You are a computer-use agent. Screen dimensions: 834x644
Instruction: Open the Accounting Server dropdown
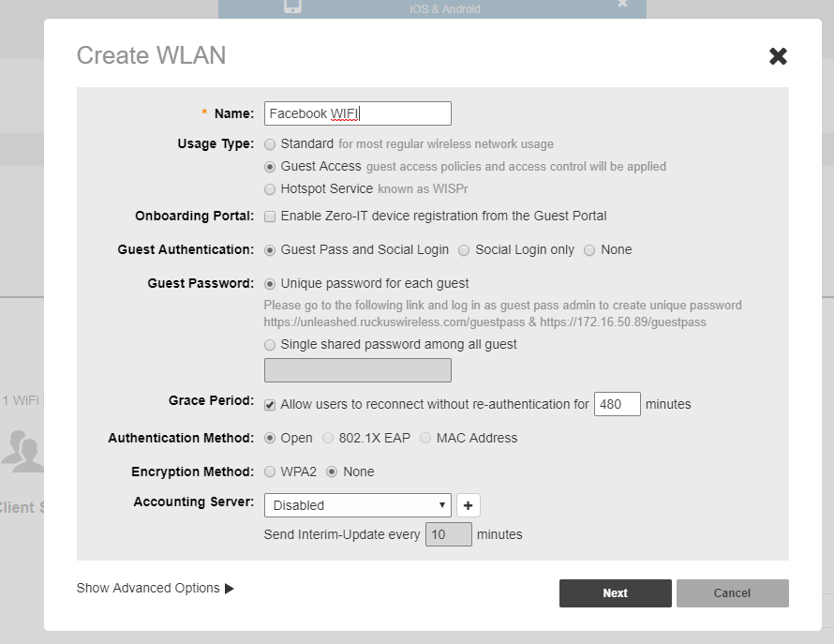coord(357,505)
